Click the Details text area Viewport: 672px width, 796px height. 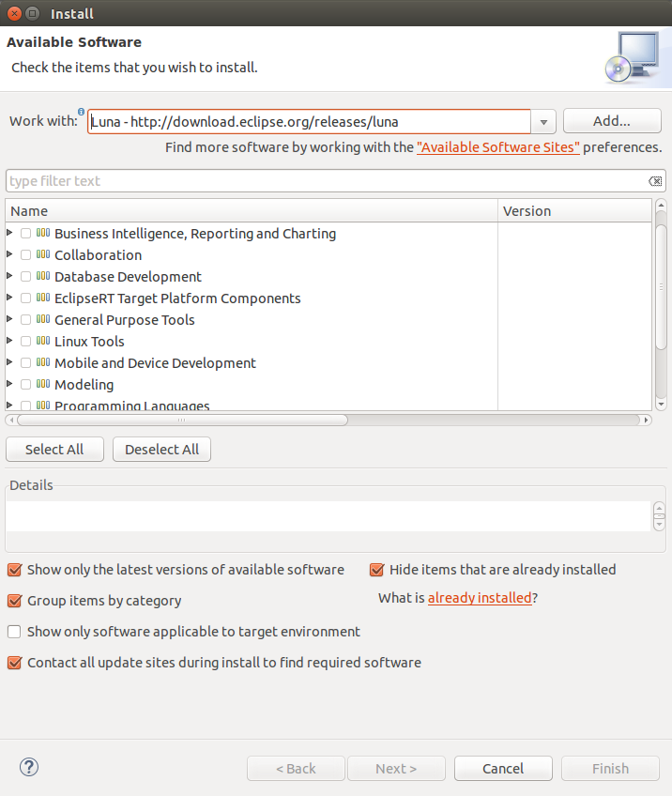pos(328,516)
